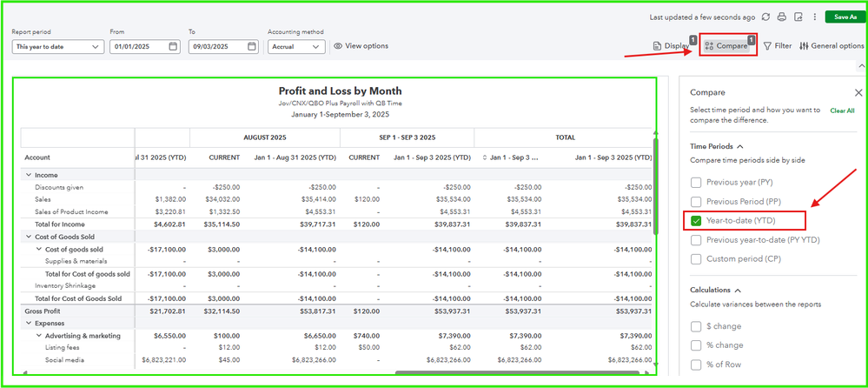Click the Inventory Shrinkage row label
Viewport: 868px width, 388px height.
65,286
